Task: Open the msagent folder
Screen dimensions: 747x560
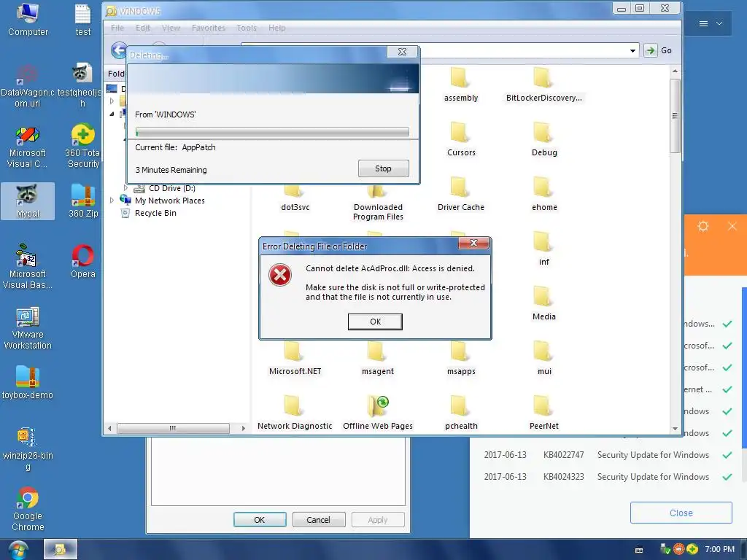Action: pos(378,359)
